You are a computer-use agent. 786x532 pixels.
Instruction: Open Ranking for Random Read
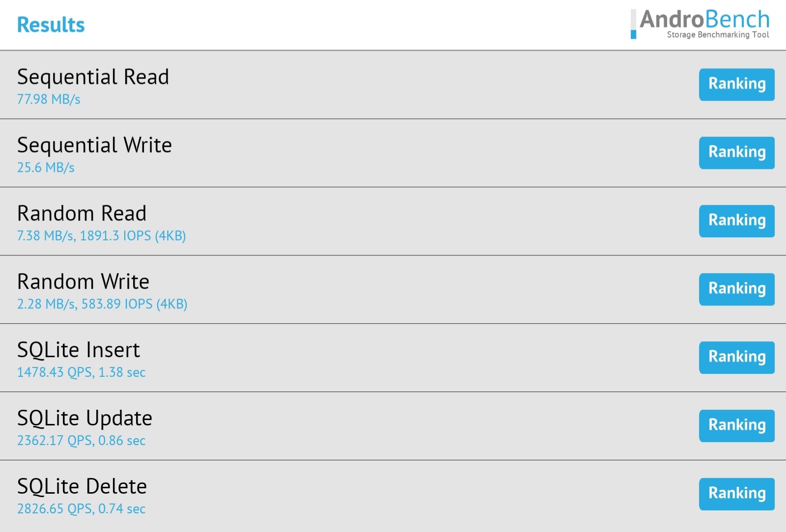pyautogui.click(x=737, y=221)
